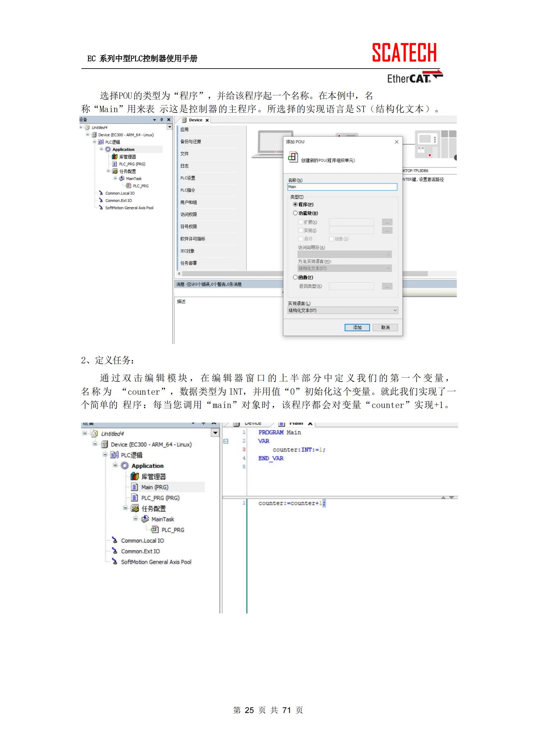This screenshot has height=756, width=534.
Task: Click the Device icon in lower tree
Action: tap(105, 445)
